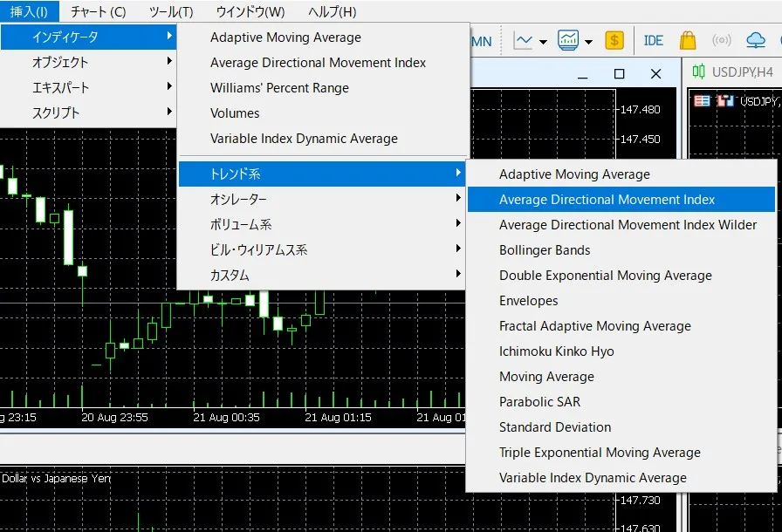The image size is (782, 532).
Task: Click the red table icon on USDJPY chart
Action: click(702, 101)
